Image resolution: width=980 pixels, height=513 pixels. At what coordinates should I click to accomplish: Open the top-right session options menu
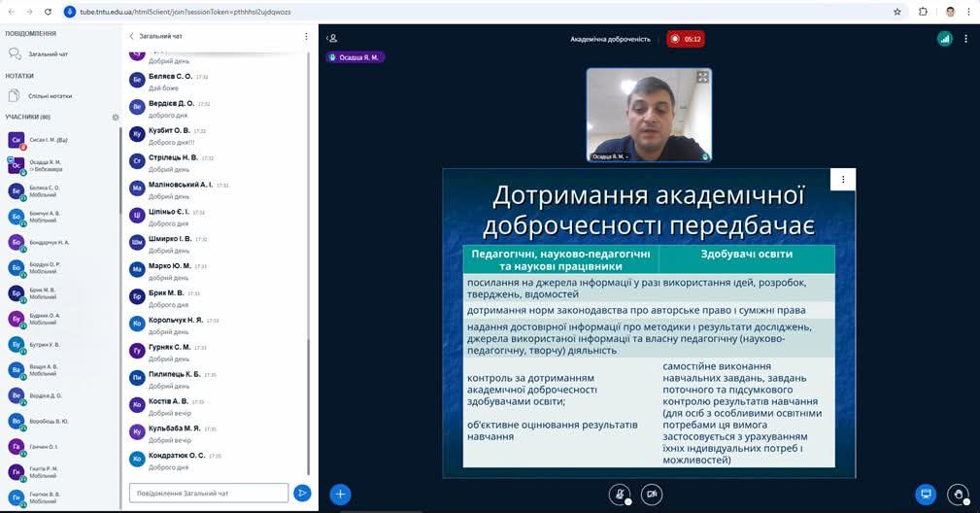[x=966, y=39]
